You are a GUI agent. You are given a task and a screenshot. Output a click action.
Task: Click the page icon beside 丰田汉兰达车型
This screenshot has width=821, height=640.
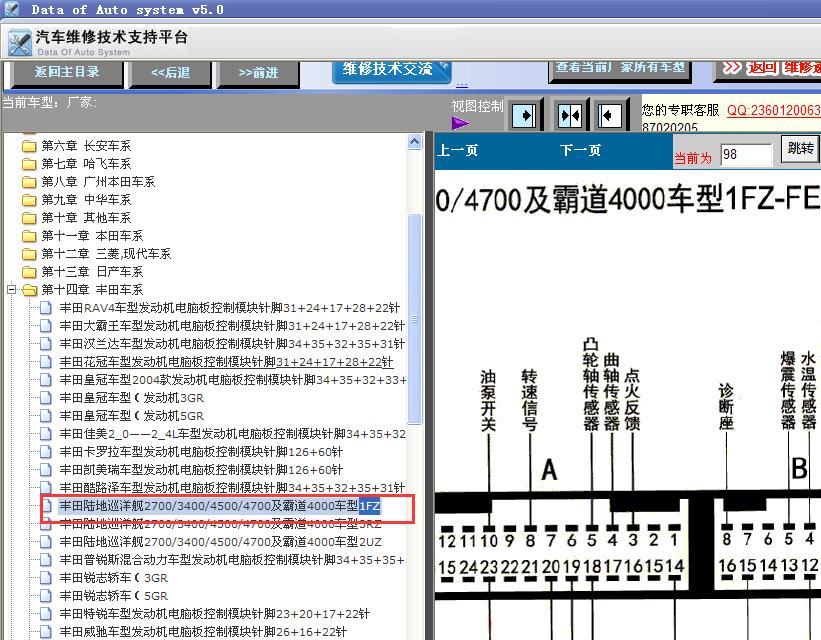click(47, 344)
